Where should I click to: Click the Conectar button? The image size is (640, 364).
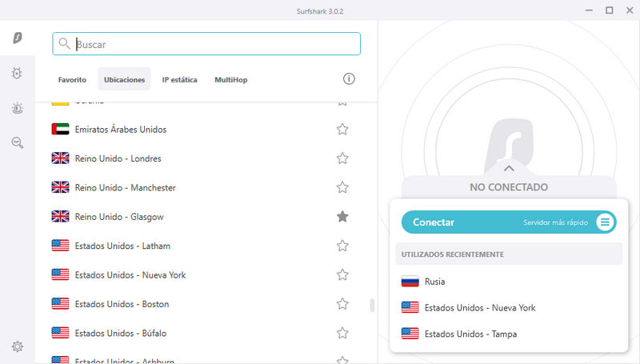click(x=509, y=222)
